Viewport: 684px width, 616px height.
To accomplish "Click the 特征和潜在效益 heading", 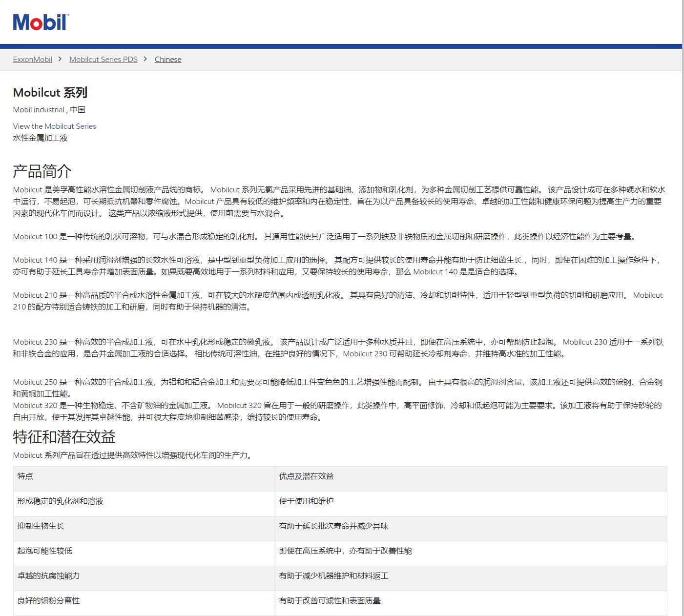I will click(x=64, y=437).
